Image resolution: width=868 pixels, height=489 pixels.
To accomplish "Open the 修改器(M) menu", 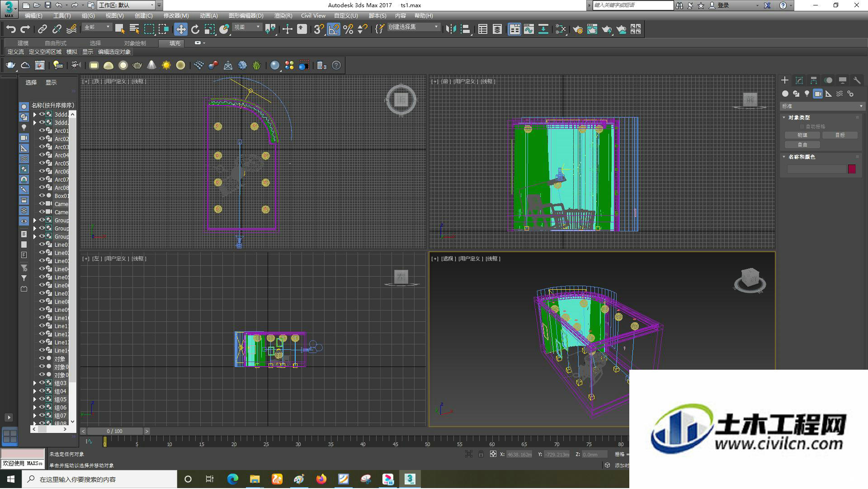I will 176,16.
